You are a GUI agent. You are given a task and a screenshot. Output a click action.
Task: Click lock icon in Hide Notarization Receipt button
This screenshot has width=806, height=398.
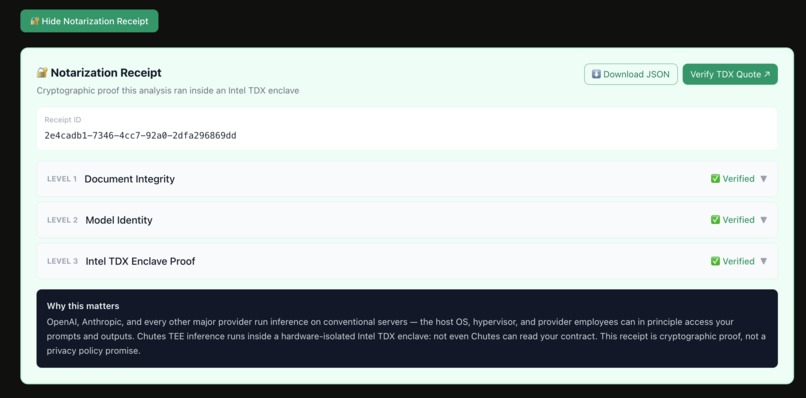coord(35,21)
